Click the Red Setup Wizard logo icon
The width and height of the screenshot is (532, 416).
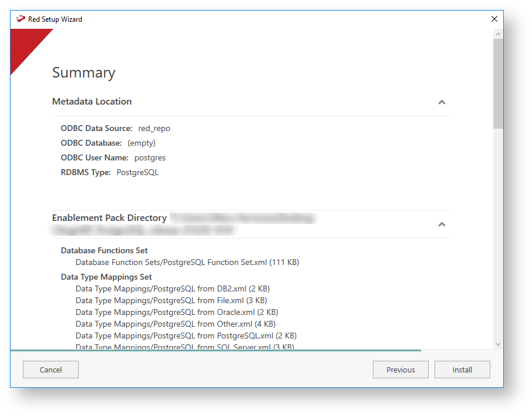[21, 19]
